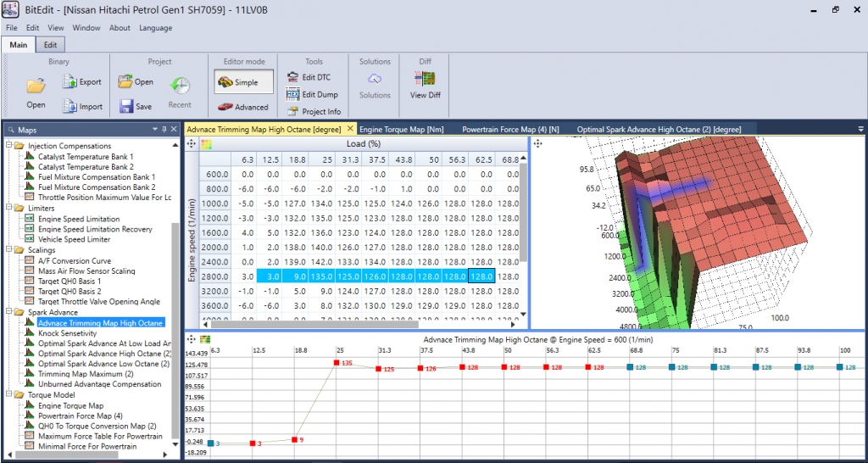
Task: Close the Advnace Trimming Map tab
Action: tap(349, 129)
